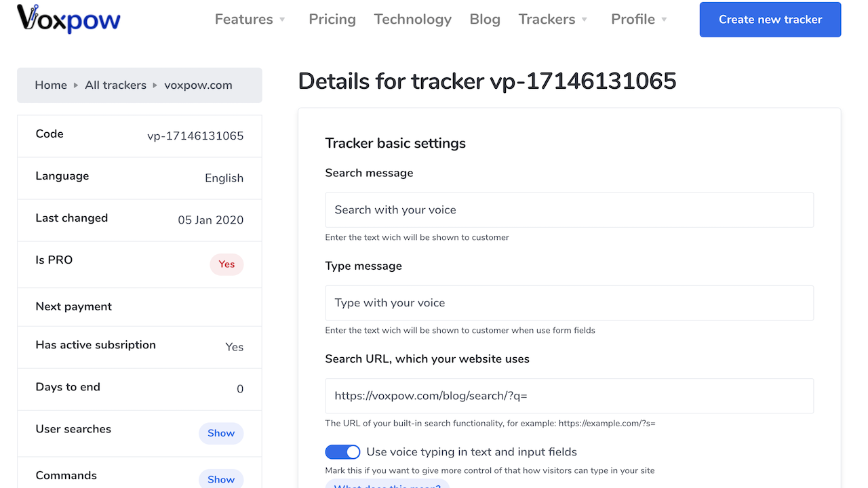Navigate to the Blog page
868x488 pixels.
[x=485, y=20]
